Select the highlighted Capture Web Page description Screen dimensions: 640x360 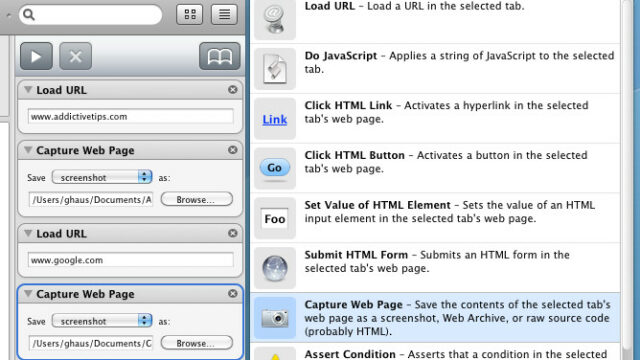pos(458,318)
